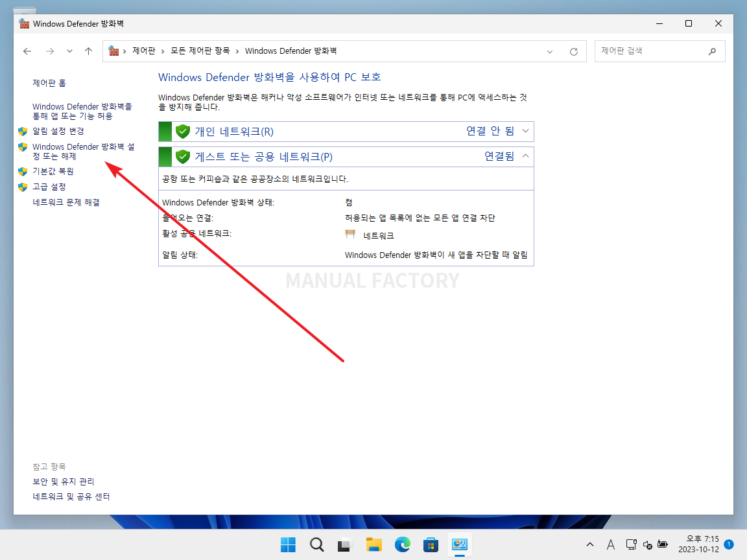Screen dimensions: 747x560
Task: Open the Windows Start menu
Action: click(x=288, y=544)
